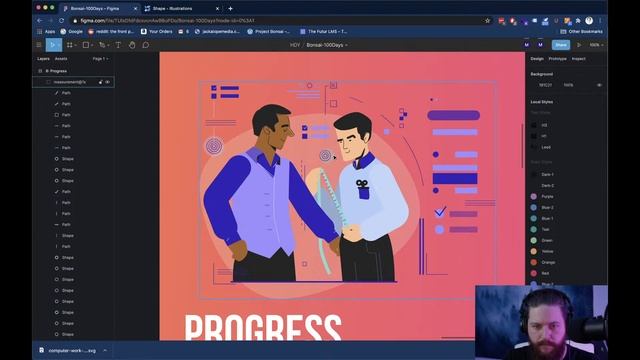The width and height of the screenshot is (640, 360).
Task: Select the Frame tool
Action: (x=70, y=45)
